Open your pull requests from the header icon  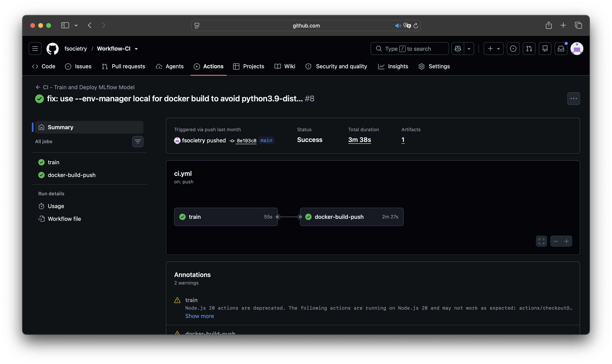coord(529,49)
